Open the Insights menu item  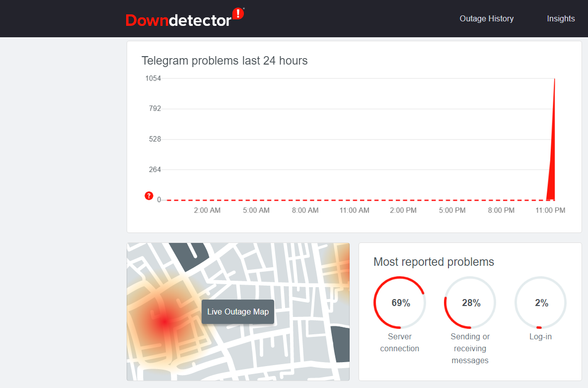[x=561, y=18]
